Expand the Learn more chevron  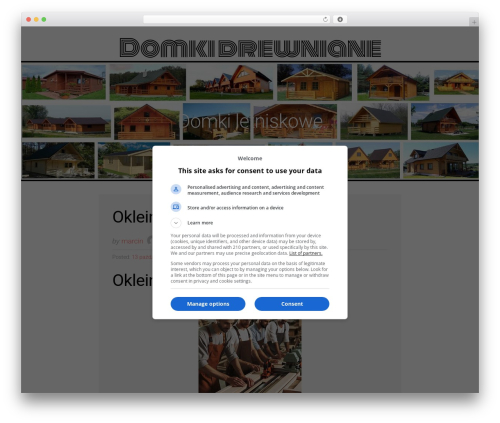coord(176,223)
